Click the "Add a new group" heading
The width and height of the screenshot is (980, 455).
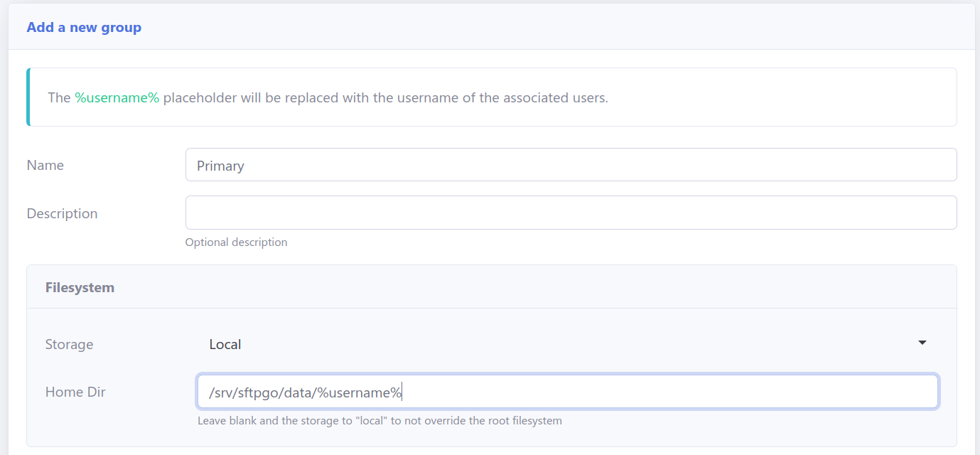(84, 28)
